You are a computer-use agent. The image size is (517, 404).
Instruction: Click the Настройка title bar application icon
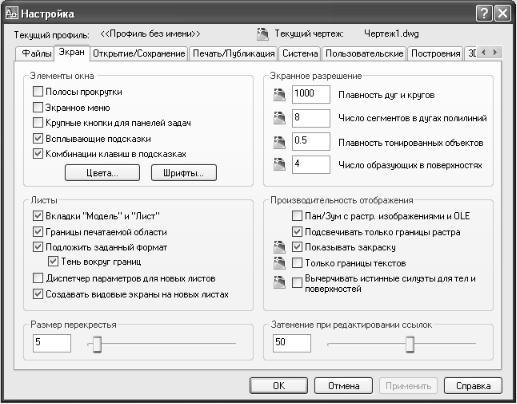pos(11,14)
